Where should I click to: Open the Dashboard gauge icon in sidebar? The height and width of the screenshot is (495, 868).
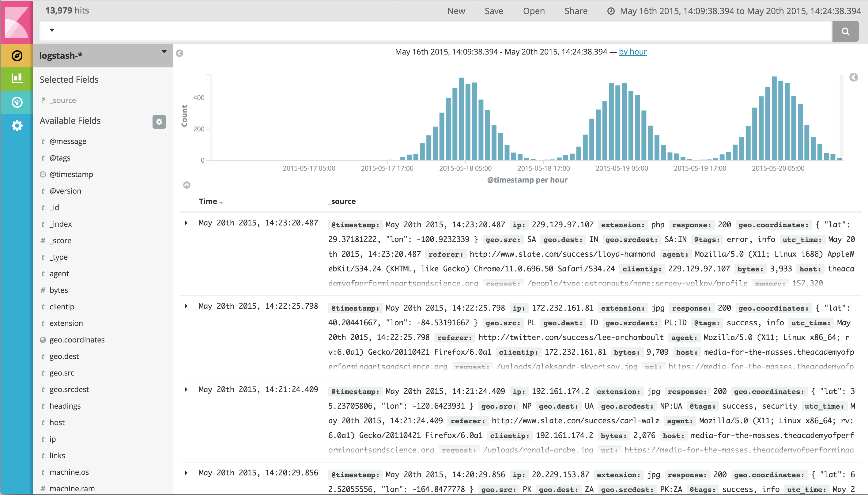pos(17,102)
